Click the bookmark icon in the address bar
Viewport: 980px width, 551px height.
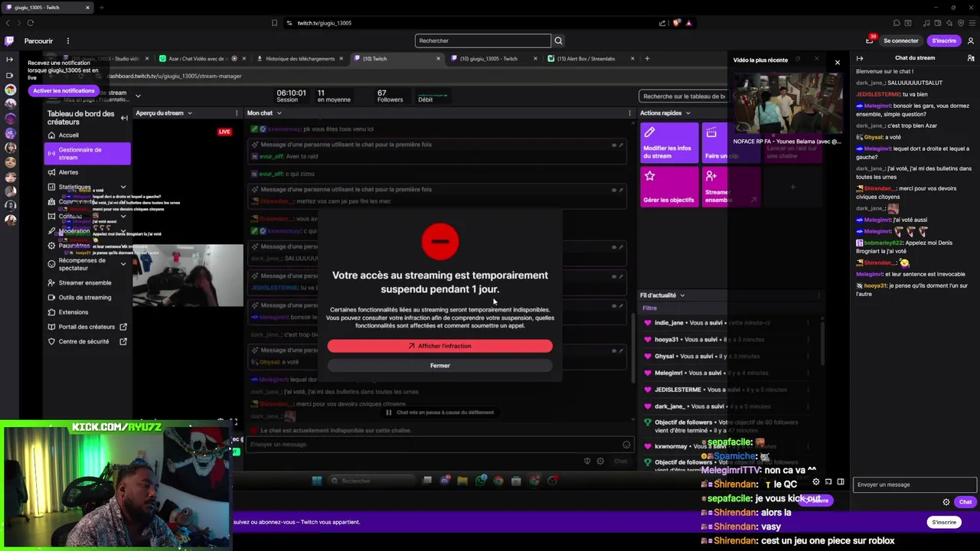click(x=274, y=23)
